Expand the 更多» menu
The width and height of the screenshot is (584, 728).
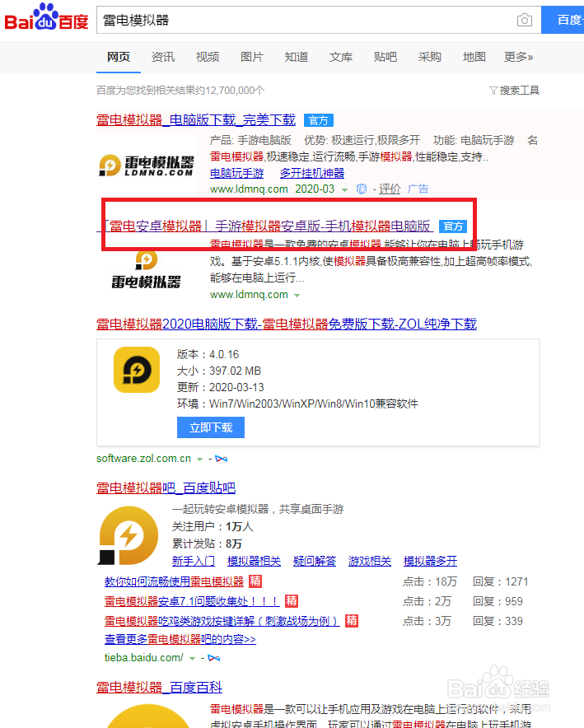click(x=519, y=57)
